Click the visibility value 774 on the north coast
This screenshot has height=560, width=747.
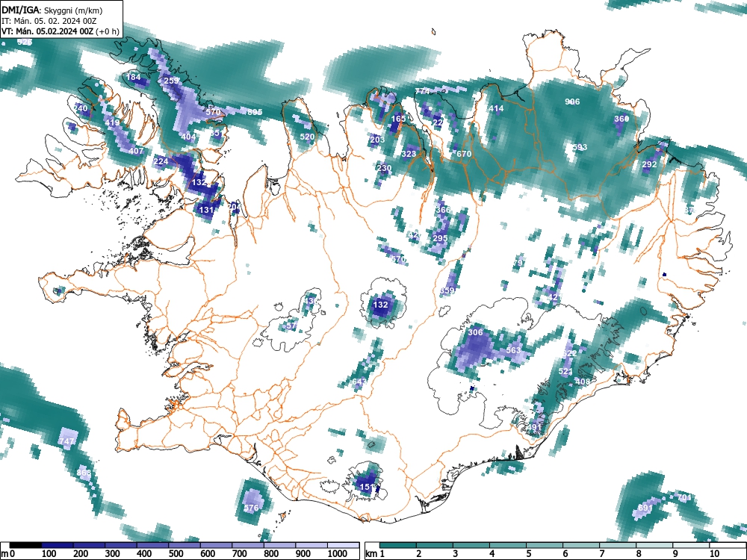click(x=423, y=91)
